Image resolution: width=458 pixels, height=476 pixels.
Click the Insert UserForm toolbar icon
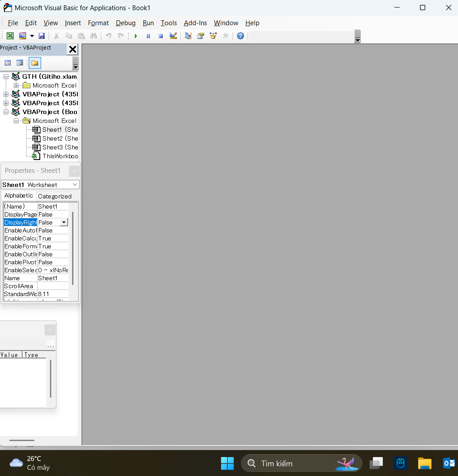pyautogui.click(x=23, y=36)
